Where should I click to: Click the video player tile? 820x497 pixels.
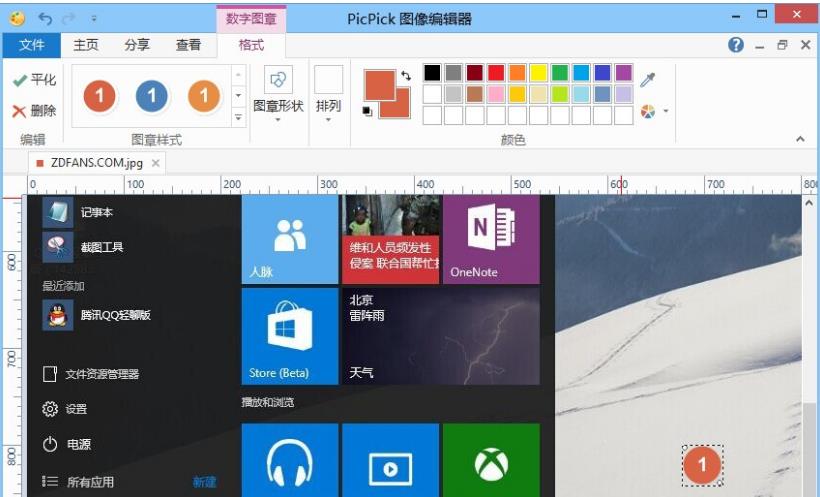click(x=391, y=460)
